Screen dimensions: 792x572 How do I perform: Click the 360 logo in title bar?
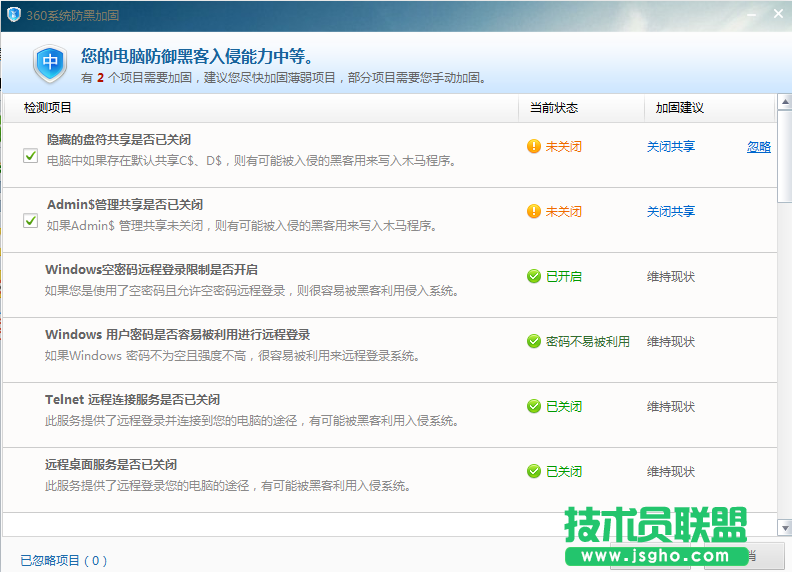pyautogui.click(x=12, y=13)
